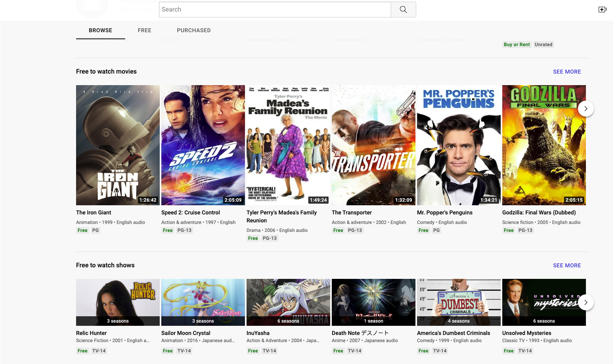Open The Transporter poster

click(x=374, y=145)
